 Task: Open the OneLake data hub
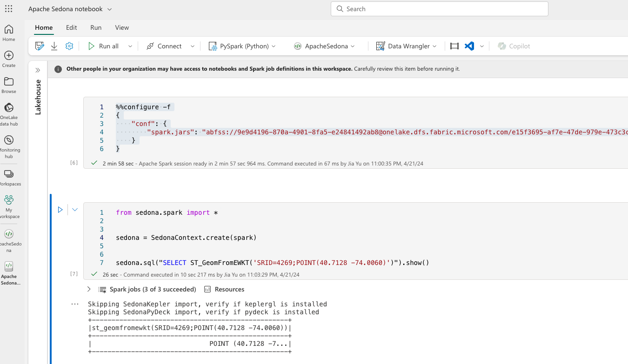coord(9,113)
